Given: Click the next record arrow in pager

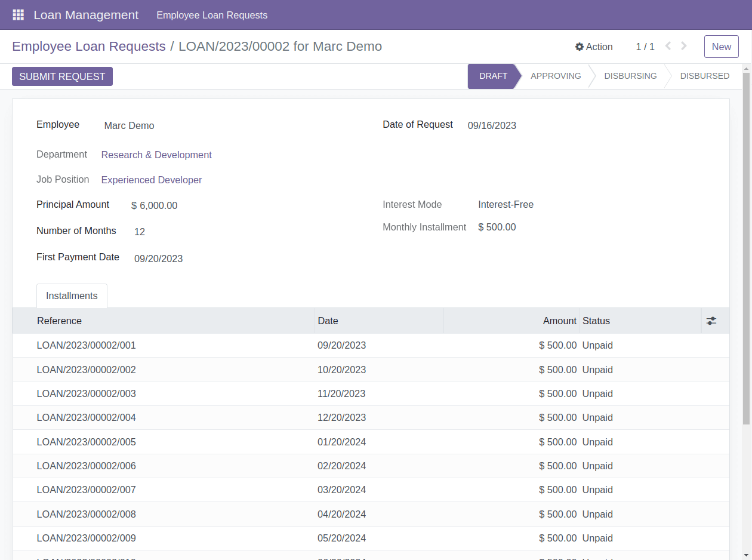Looking at the screenshot, I should [x=683, y=46].
